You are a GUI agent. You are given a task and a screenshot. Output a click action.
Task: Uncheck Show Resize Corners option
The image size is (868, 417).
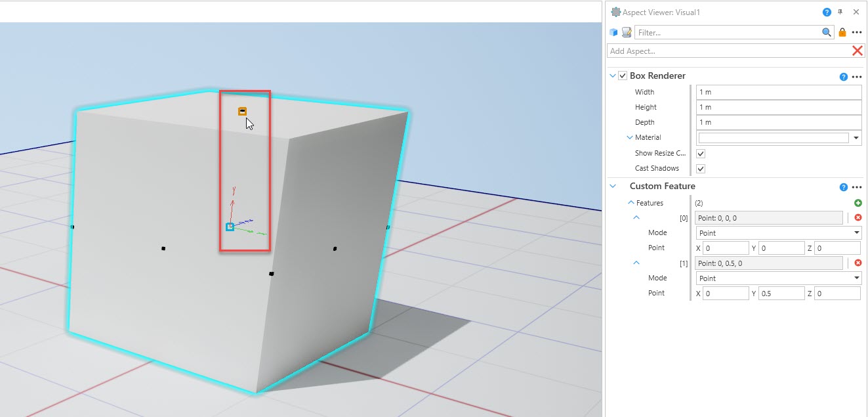pyautogui.click(x=701, y=153)
